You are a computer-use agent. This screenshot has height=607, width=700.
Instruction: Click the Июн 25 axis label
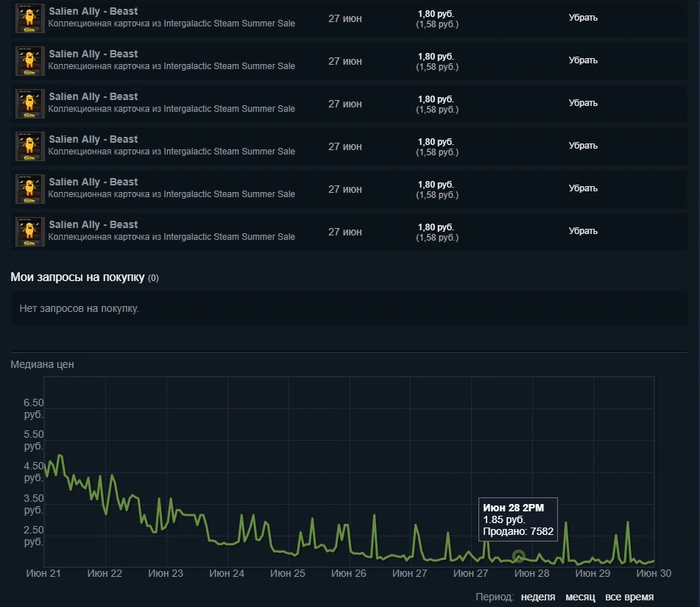click(x=288, y=573)
